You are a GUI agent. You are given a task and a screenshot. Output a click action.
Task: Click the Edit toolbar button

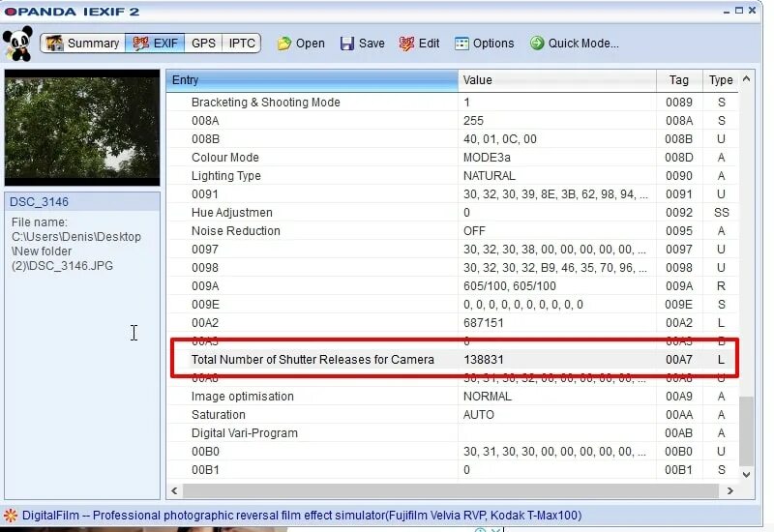tap(419, 44)
